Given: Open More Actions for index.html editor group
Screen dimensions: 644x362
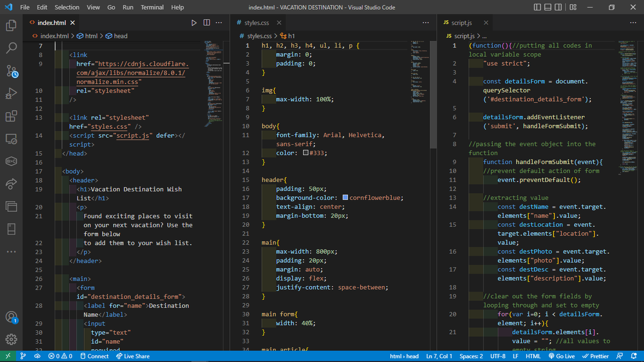Looking at the screenshot, I should (218, 23).
